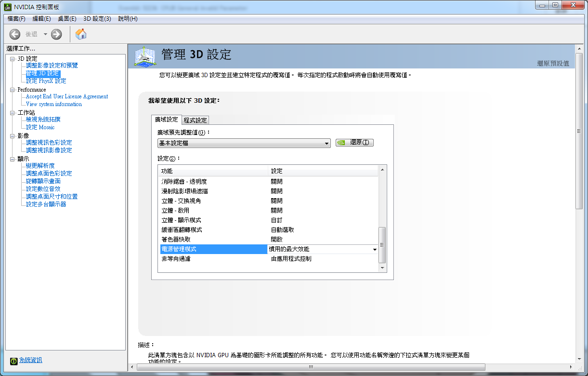
Task: Open the 編輯(E) menu
Action: click(41, 18)
